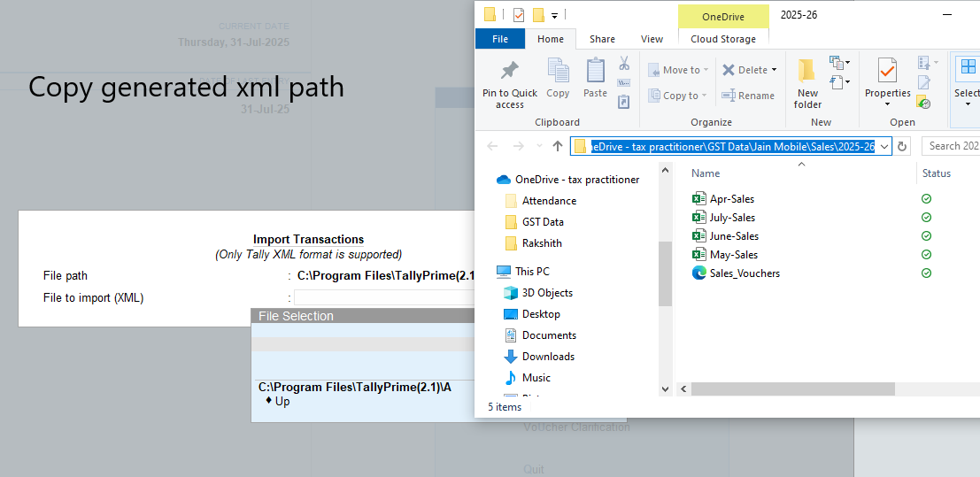Image resolution: width=980 pixels, height=477 pixels.
Task: Switch to the View ribbon tab
Action: tap(652, 39)
